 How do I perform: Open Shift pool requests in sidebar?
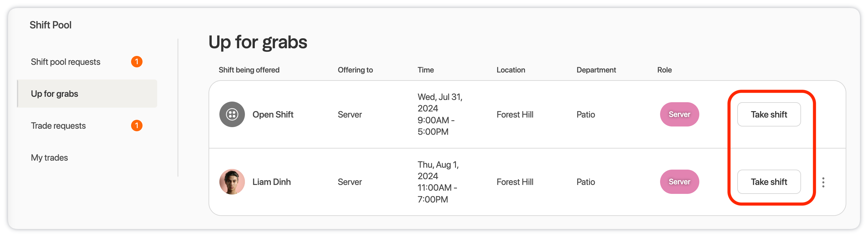[65, 62]
